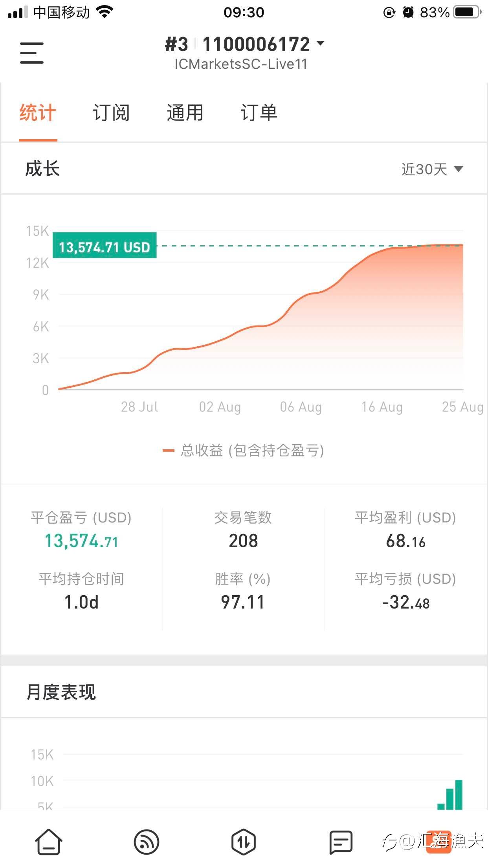Switch to the 订阅 tab

[111, 113]
